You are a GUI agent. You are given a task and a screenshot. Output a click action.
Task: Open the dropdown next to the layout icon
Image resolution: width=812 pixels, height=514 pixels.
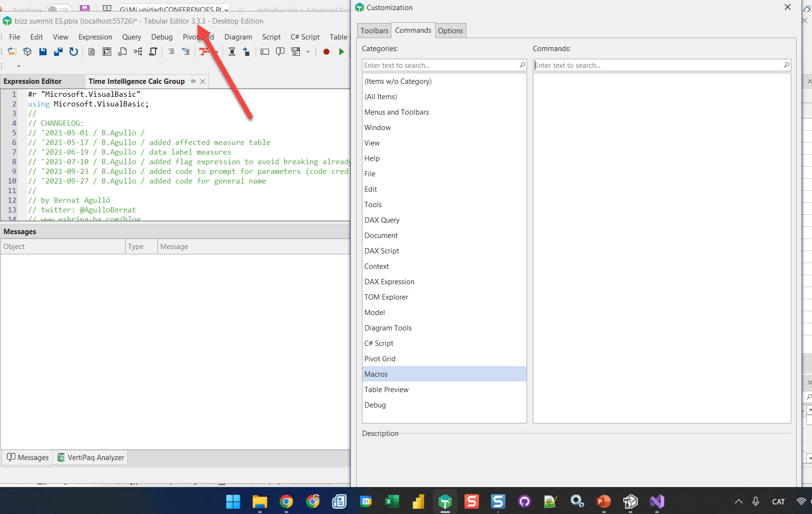tap(308, 52)
